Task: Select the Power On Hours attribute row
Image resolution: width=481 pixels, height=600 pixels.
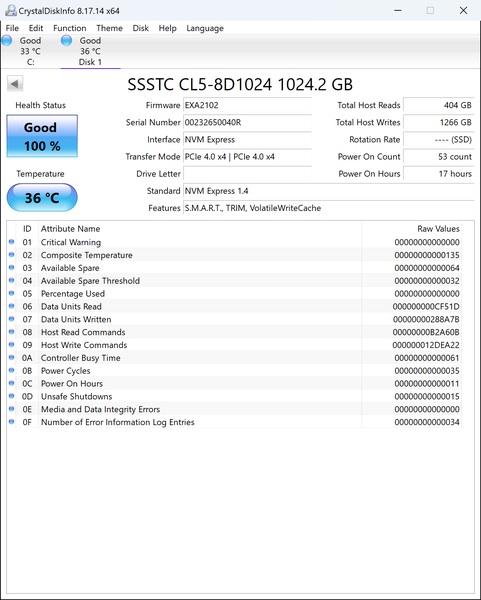Action: coord(234,383)
